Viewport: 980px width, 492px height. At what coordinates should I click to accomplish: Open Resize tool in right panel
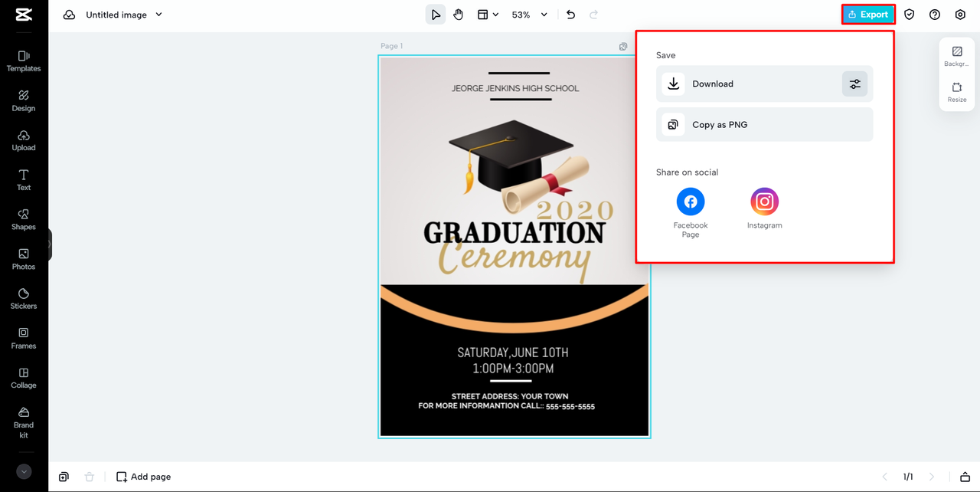(x=956, y=92)
